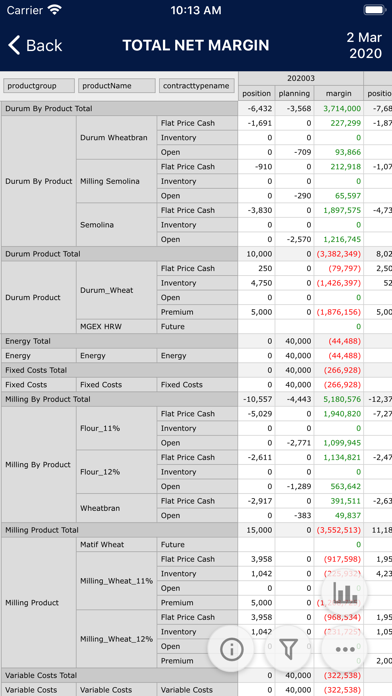Tap the 391,511 Wheatbran margin value
Screen dimensions: 392x696
(x=345, y=501)
